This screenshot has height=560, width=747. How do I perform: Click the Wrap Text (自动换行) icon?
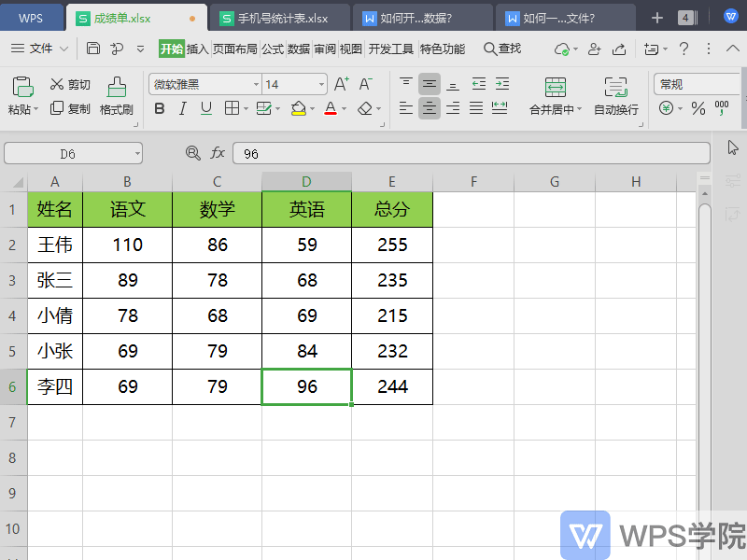click(x=615, y=88)
